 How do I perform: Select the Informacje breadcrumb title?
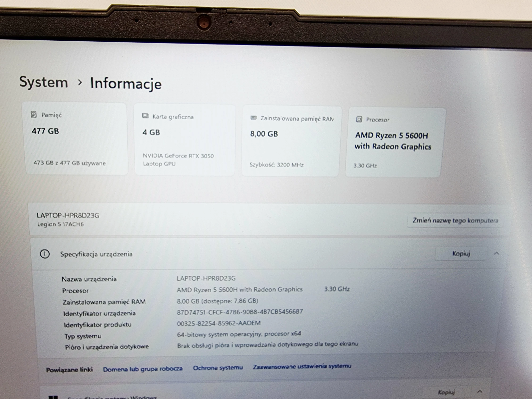126,83
